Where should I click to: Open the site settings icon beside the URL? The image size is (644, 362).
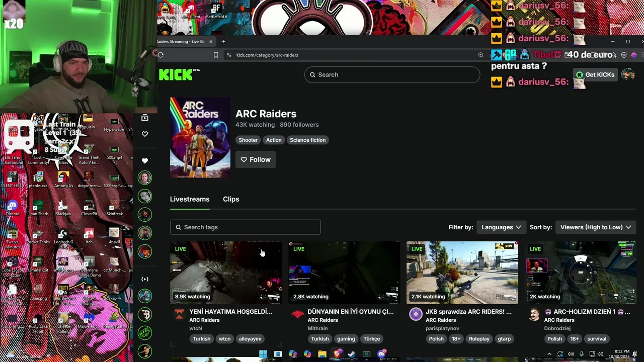pos(229,55)
